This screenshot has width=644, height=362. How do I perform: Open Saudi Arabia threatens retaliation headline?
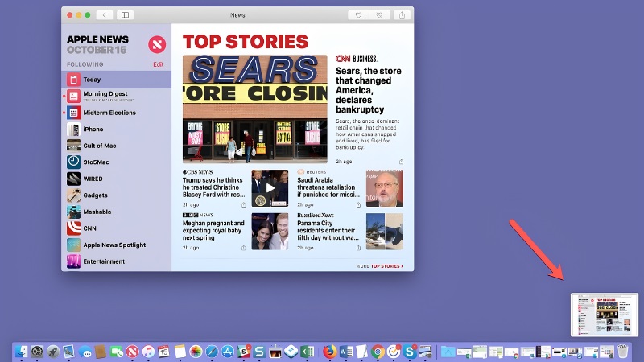tap(328, 187)
